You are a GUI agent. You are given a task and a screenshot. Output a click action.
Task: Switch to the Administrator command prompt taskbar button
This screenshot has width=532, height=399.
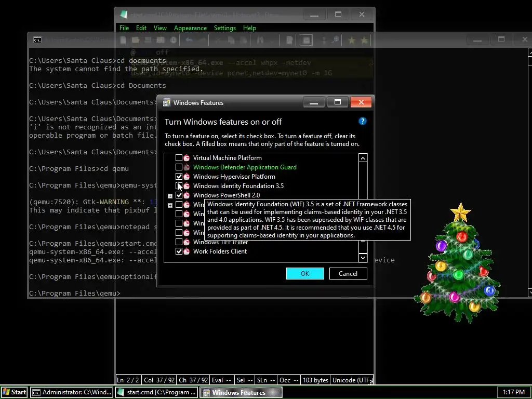(72, 392)
